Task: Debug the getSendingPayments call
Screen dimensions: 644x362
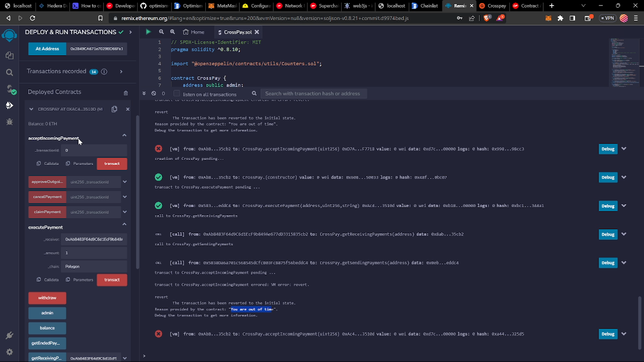Action: (x=608, y=262)
